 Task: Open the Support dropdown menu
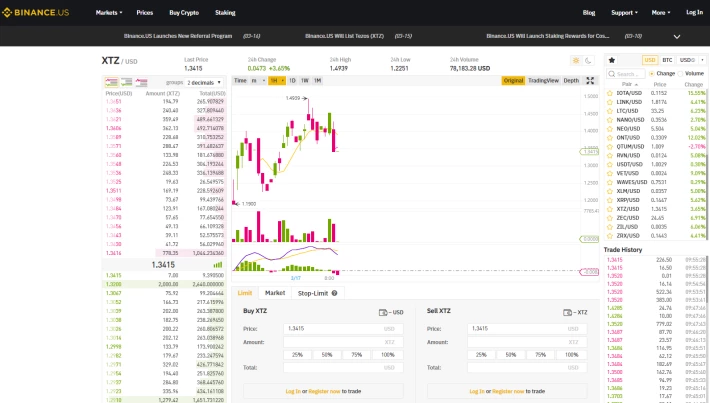[624, 13]
